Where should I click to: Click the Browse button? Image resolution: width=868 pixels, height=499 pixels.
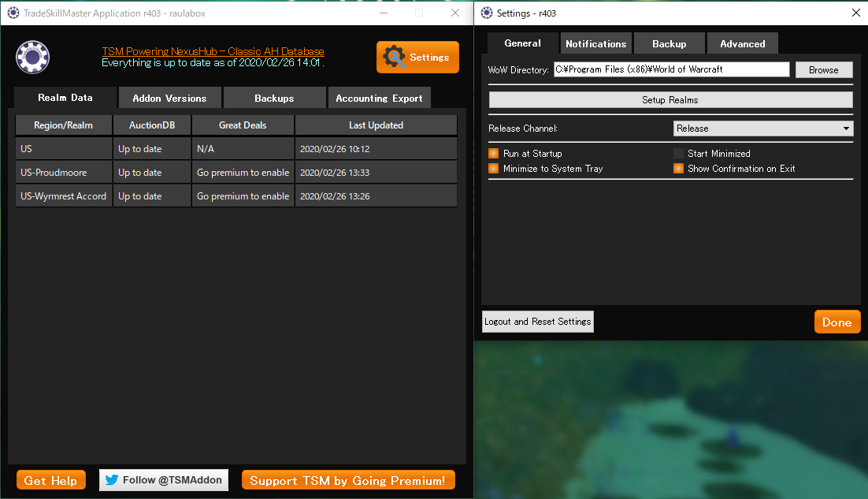(824, 70)
